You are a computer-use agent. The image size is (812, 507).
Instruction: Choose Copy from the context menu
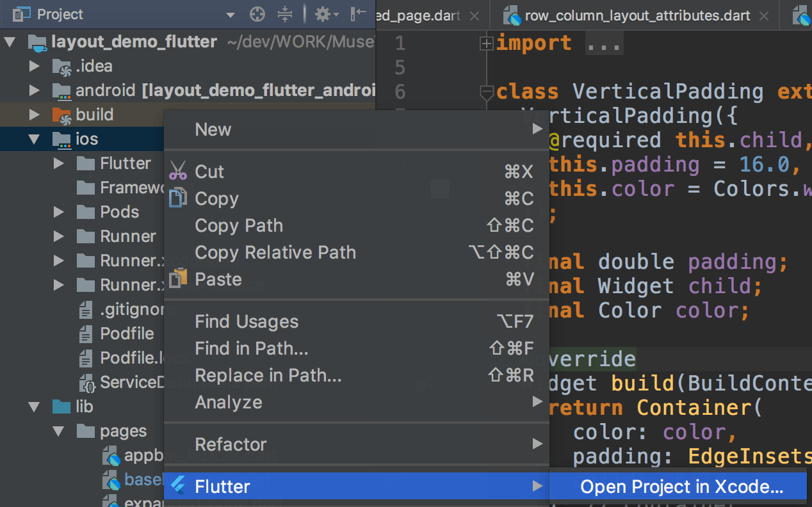(357, 198)
